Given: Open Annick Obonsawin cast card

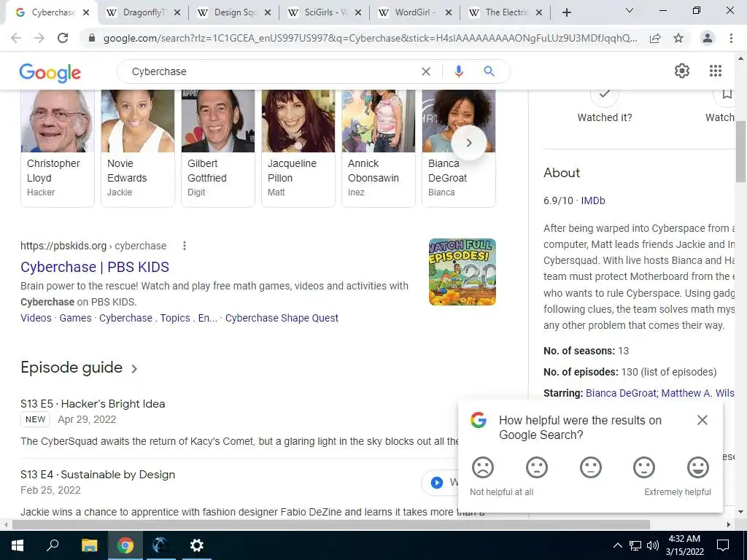Looking at the screenshot, I should [x=379, y=147].
